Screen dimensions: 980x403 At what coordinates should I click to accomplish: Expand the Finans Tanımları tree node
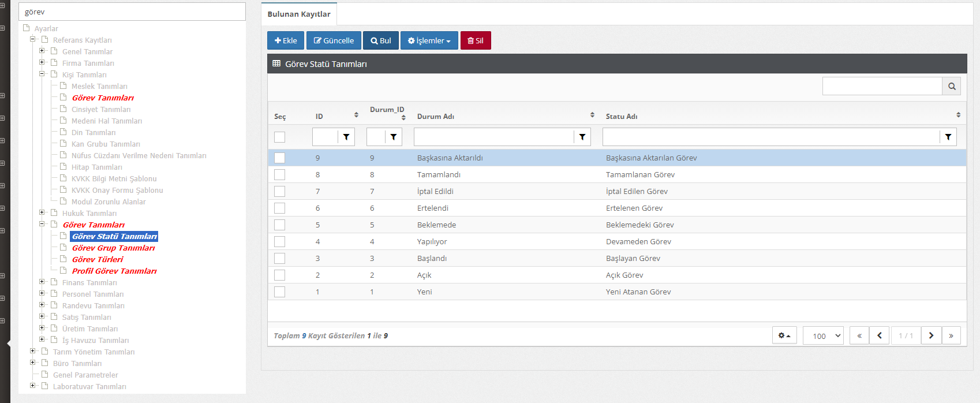pos(42,282)
